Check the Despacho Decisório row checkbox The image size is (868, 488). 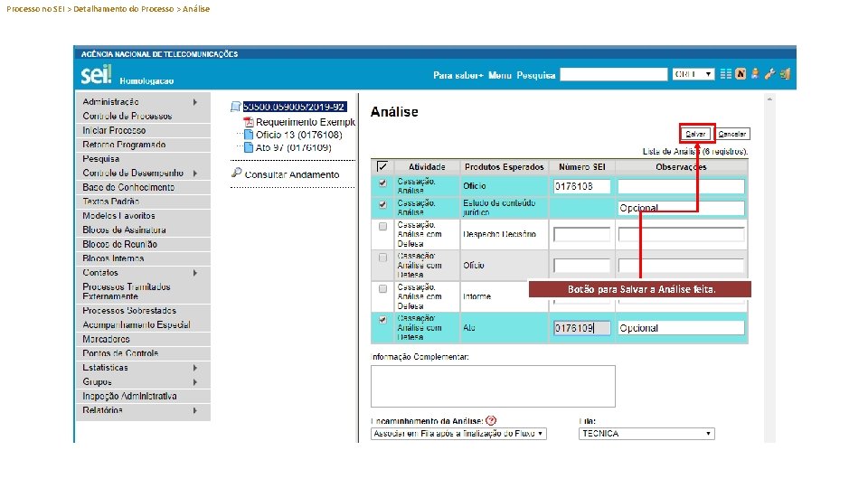[x=382, y=226]
